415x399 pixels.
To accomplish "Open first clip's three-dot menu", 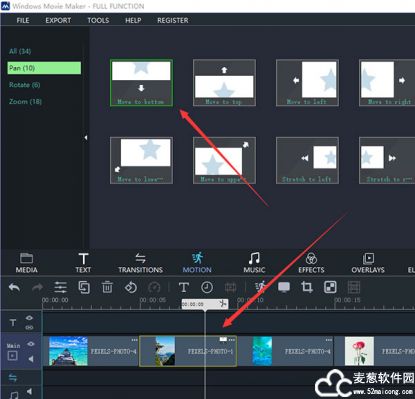I will tap(134, 340).
